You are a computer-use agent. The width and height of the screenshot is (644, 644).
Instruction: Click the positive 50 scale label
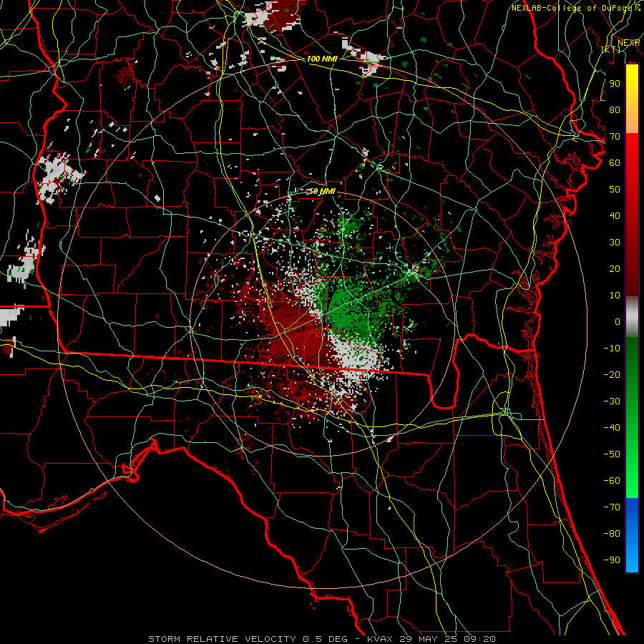coord(615,189)
